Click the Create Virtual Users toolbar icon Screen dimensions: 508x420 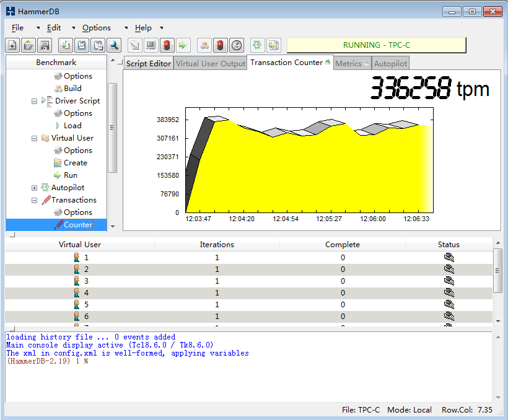click(151, 45)
